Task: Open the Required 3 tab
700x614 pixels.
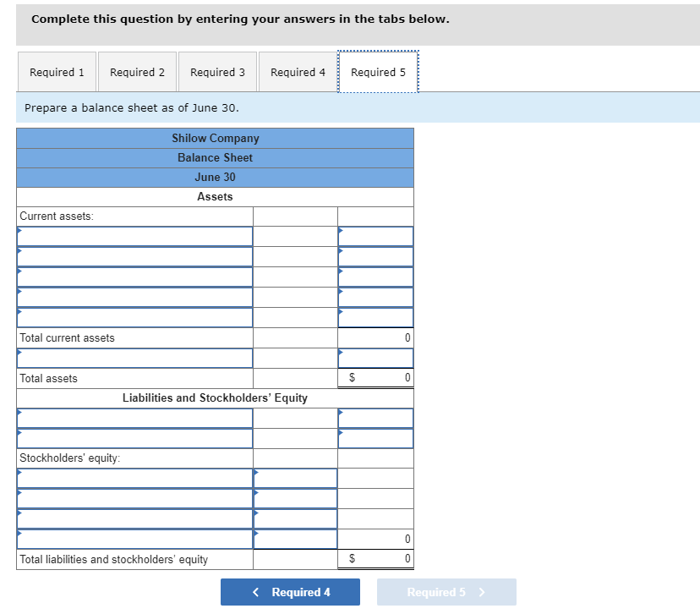Action: [x=217, y=72]
